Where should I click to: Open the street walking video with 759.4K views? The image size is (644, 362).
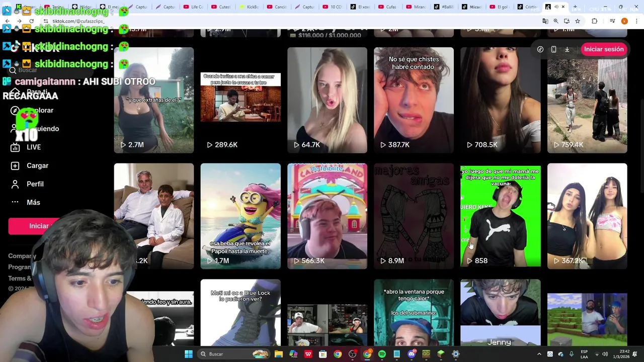tap(587, 100)
